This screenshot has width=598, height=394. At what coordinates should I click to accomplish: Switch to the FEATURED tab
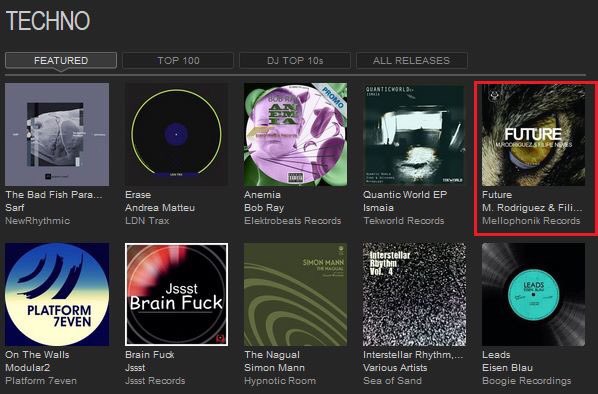click(61, 60)
